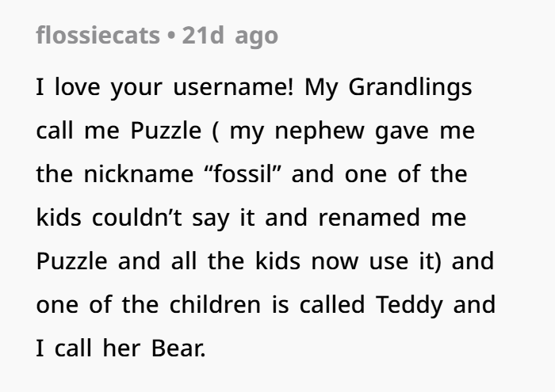Click the word Grandlings in the comment
The image size is (555, 392).
(410, 88)
